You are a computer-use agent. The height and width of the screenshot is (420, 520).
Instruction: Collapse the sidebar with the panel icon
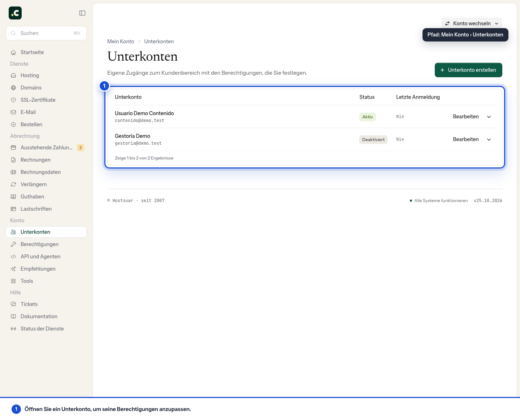tap(82, 13)
